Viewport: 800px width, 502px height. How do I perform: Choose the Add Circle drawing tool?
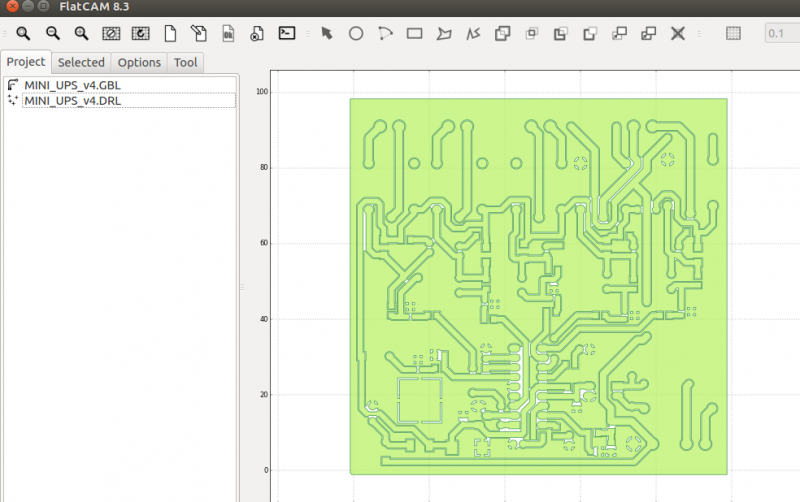click(x=355, y=33)
